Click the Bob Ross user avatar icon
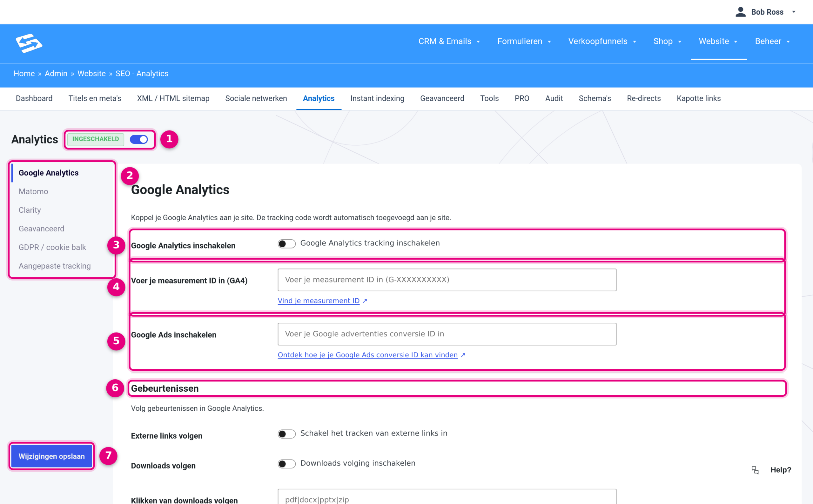The height and width of the screenshot is (504, 813). (x=740, y=12)
